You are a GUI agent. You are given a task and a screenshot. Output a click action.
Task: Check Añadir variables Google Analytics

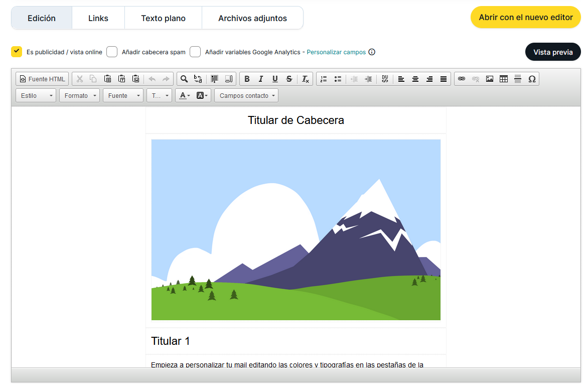(195, 52)
